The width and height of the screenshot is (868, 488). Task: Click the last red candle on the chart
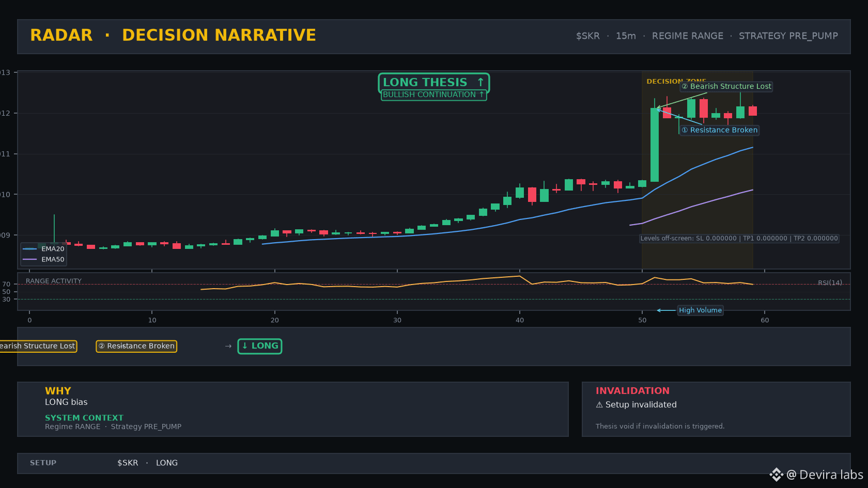pos(753,111)
